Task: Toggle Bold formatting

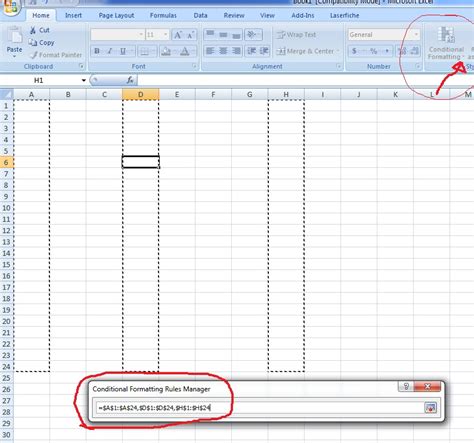Action: point(97,51)
